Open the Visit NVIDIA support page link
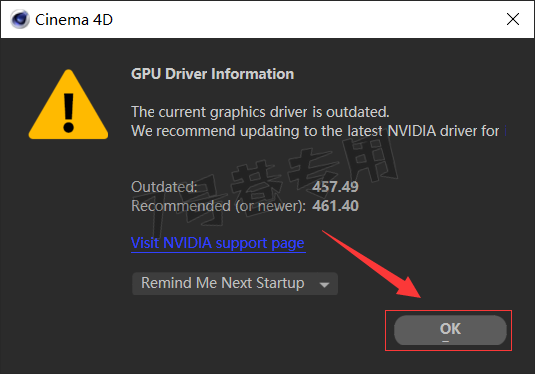 218,243
